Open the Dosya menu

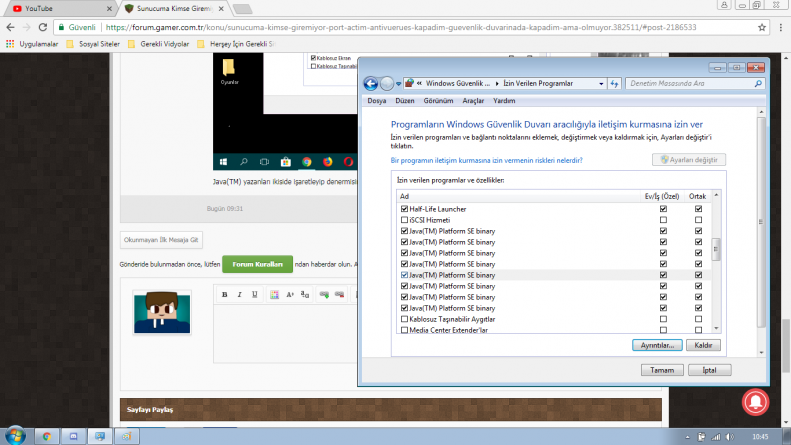pos(376,101)
